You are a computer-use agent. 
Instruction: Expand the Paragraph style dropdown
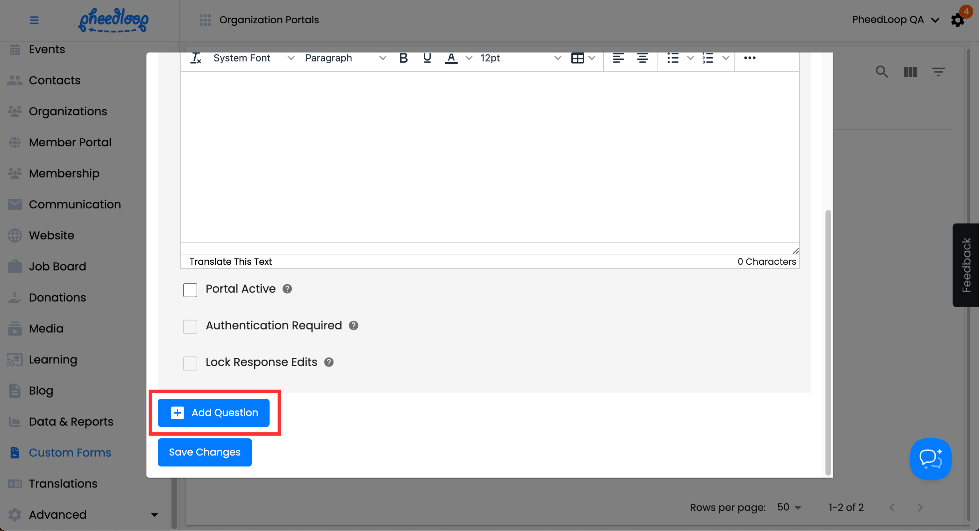pyautogui.click(x=345, y=58)
